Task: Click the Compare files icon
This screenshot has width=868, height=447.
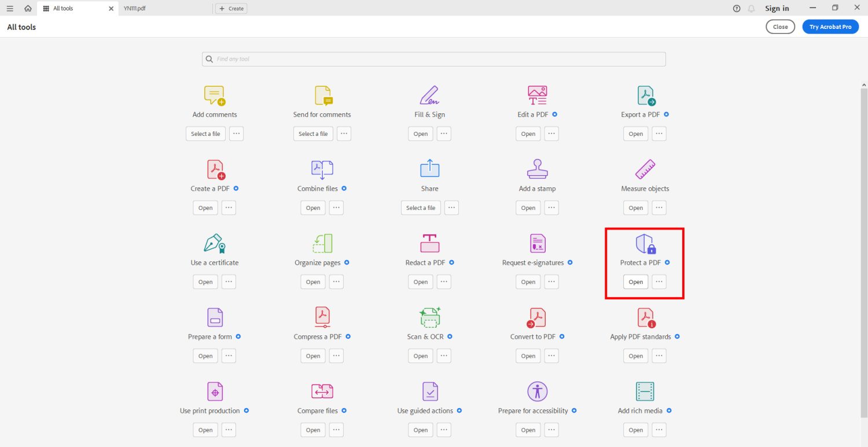Action: point(322,391)
